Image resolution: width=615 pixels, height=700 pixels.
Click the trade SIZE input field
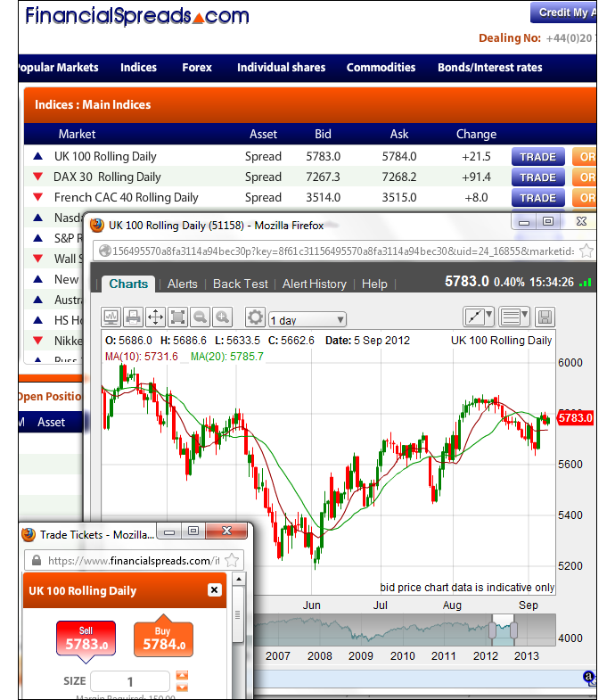pyautogui.click(x=130, y=681)
